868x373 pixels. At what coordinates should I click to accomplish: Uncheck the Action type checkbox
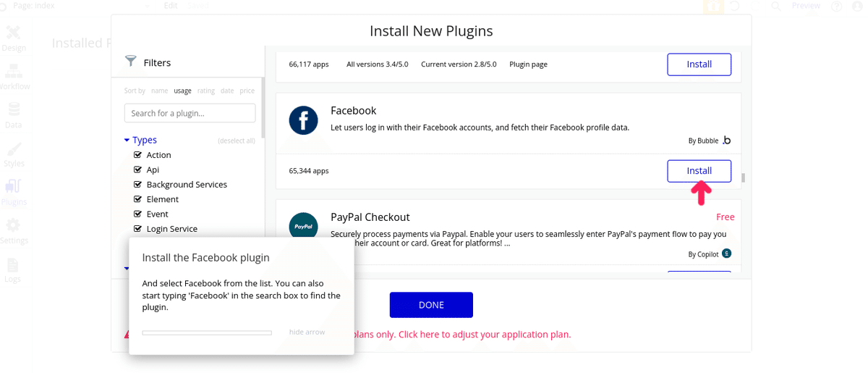(x=137, y=155)
